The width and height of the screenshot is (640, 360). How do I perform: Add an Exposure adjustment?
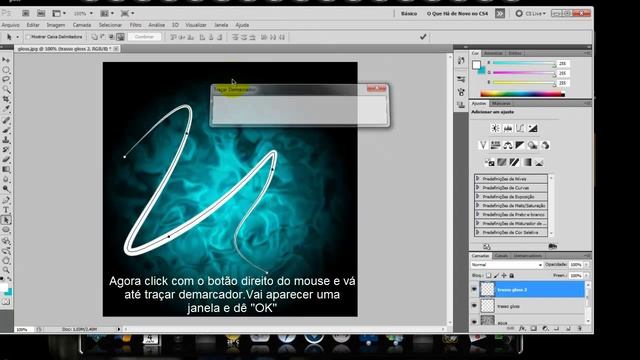[533, 129]
